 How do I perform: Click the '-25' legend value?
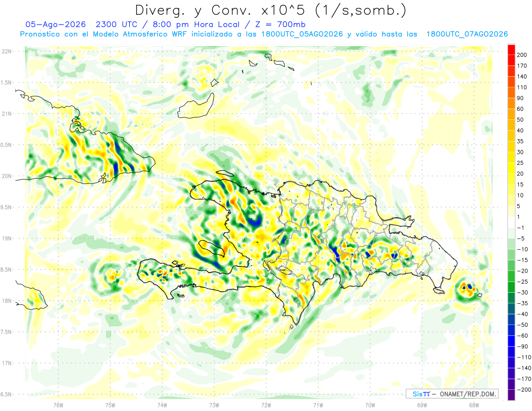(x=523, y=282)
